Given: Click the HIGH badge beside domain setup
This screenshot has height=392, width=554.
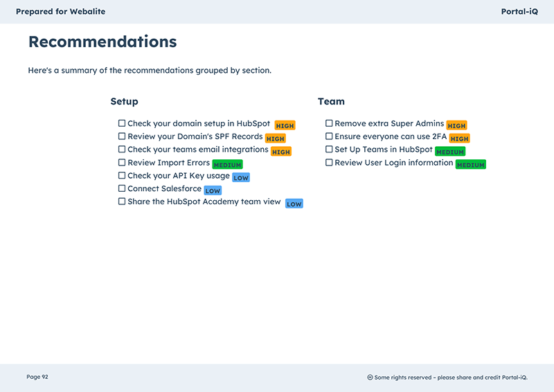Looking at the screenshot, I should [x=285, y=125].
